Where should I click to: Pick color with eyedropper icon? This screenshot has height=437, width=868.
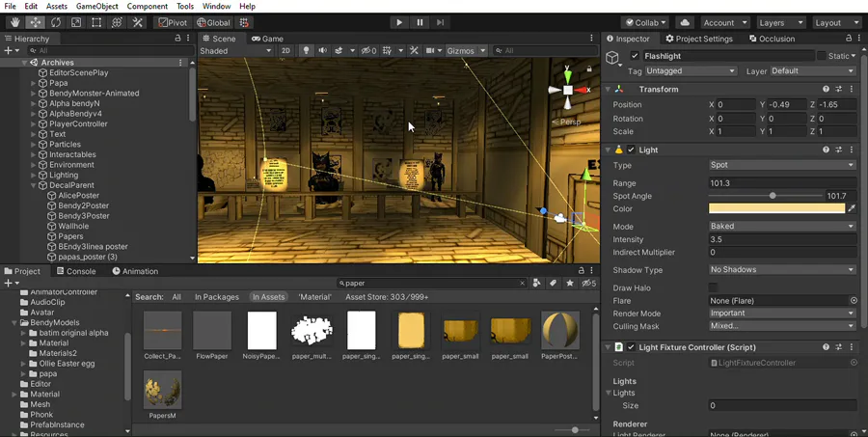tap(852, 208)
